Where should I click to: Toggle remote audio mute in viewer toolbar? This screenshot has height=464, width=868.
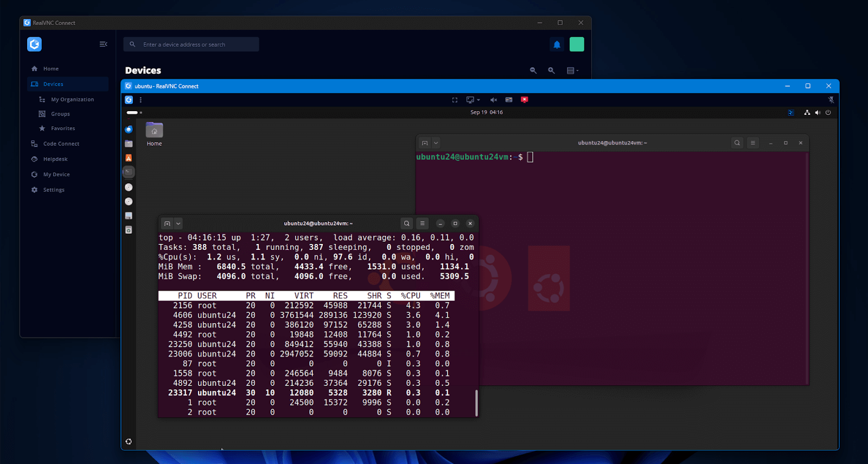(x=494, y=100)
